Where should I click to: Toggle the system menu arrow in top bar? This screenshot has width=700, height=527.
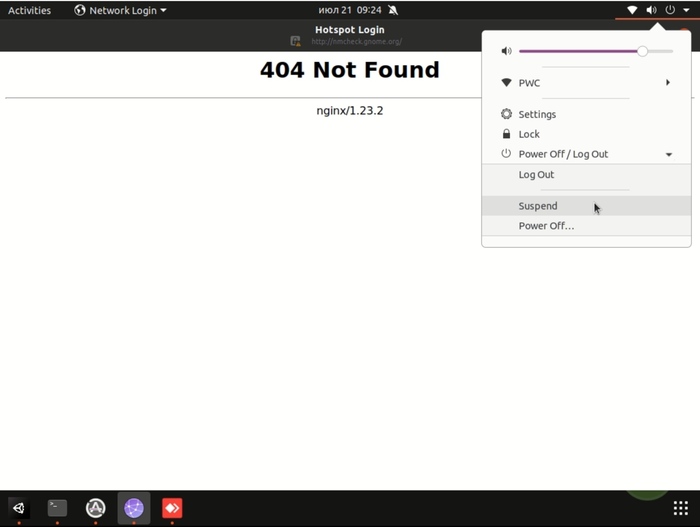(686, 10)
